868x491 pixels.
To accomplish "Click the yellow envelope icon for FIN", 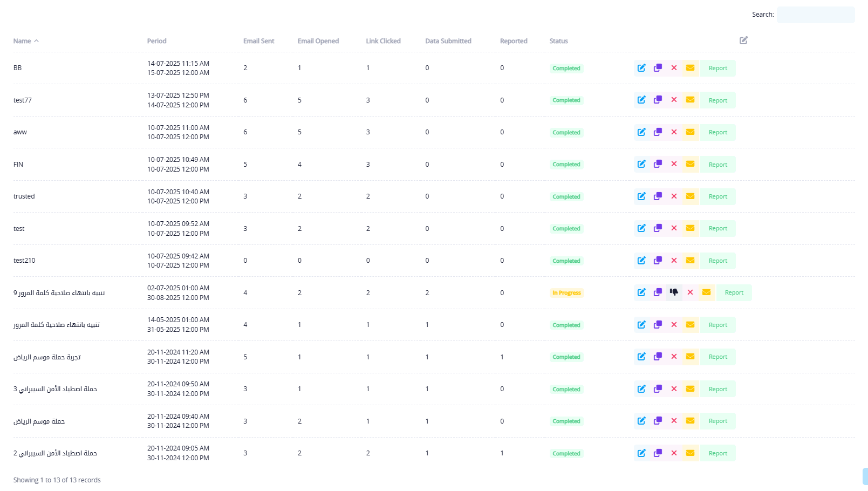I will click(690, 164).
